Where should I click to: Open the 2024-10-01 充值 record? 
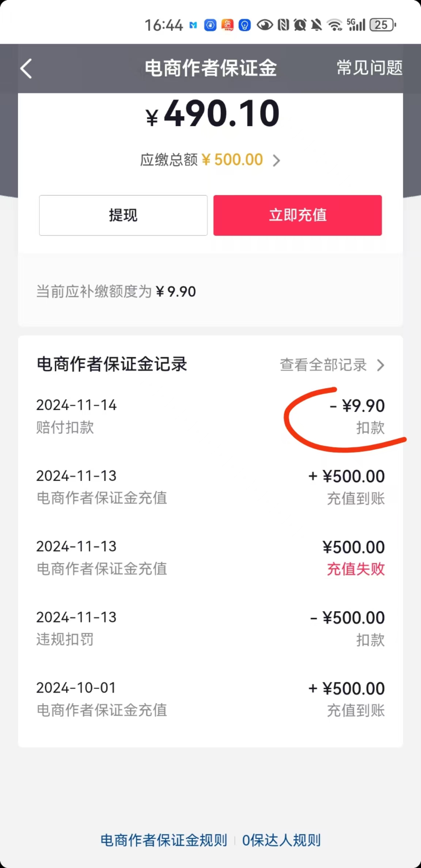click(x=210, y=699)
